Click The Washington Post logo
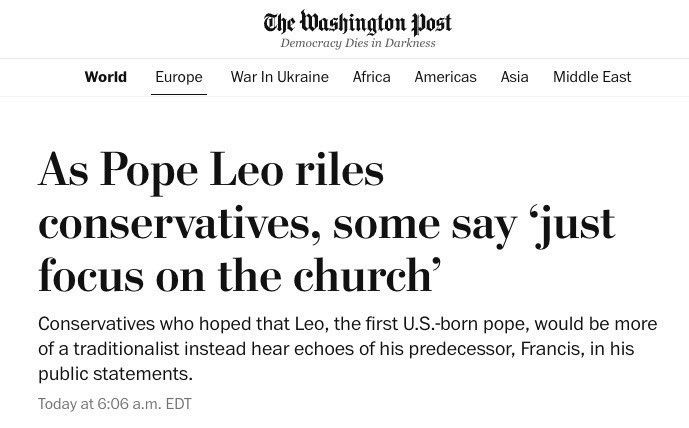Viewport: 689px width, 428px height. tap(357, 22)
